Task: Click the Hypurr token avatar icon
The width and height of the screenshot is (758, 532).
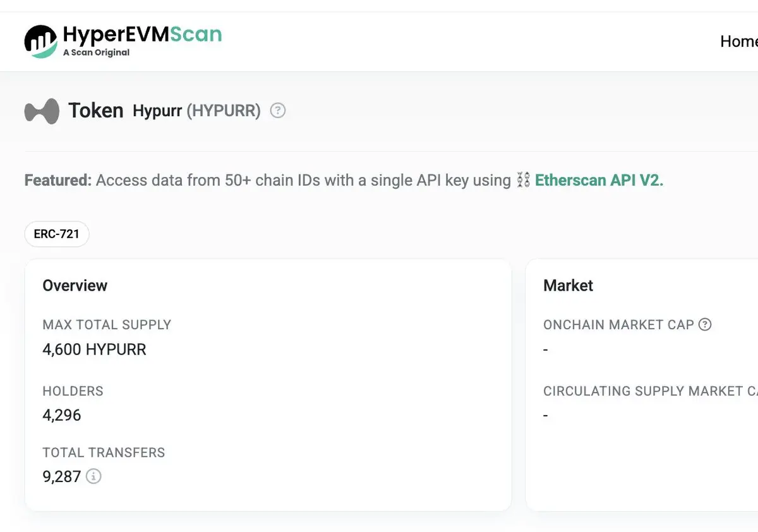Action: [x=42, y=111]
